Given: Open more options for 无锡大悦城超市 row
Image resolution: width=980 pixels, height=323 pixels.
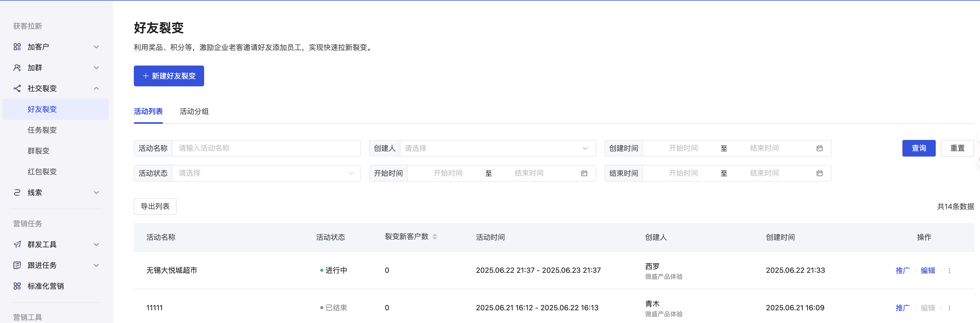Looking at the screenshot, I should pos(949,270).
